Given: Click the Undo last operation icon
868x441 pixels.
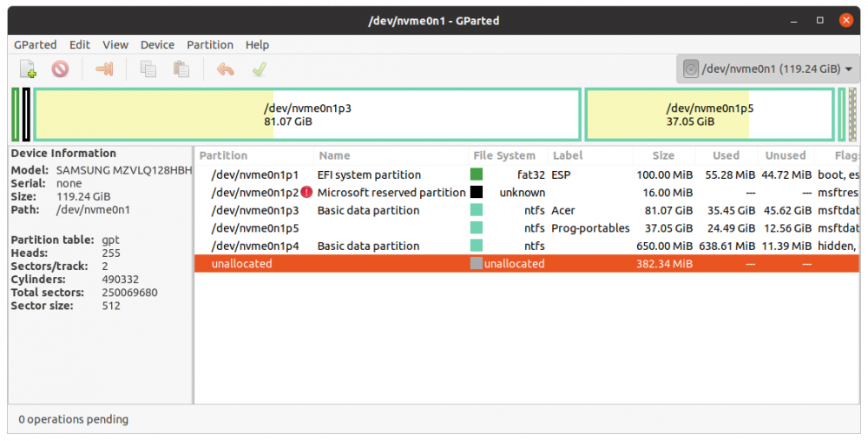Looking at the screenshot, I should coord(226,69).
